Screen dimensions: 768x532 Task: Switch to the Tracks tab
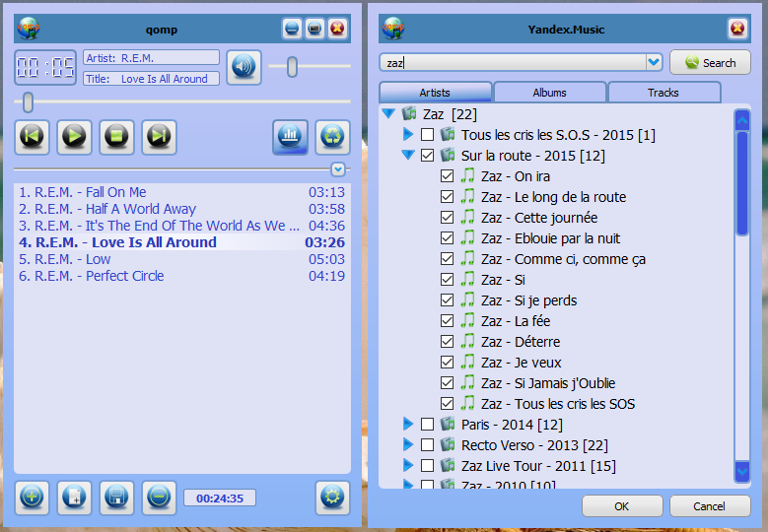(x=663, y=93)
